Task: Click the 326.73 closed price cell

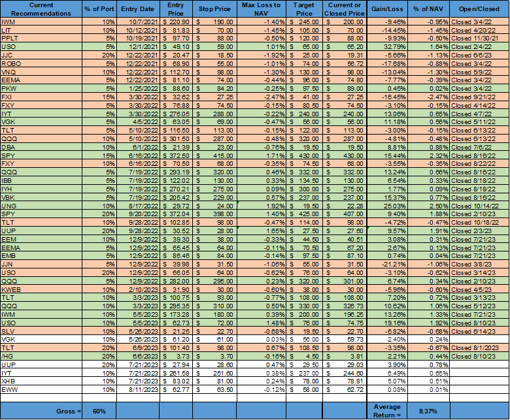Action: pos(345,306)
